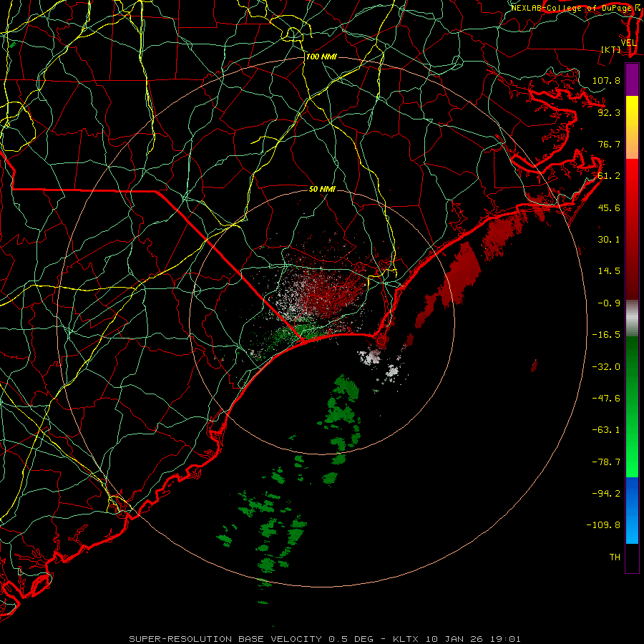Click the yellow-orange segment of the color bar
Image resolution: width=644 pixels, height=644 pixels.
pos(632,127)
